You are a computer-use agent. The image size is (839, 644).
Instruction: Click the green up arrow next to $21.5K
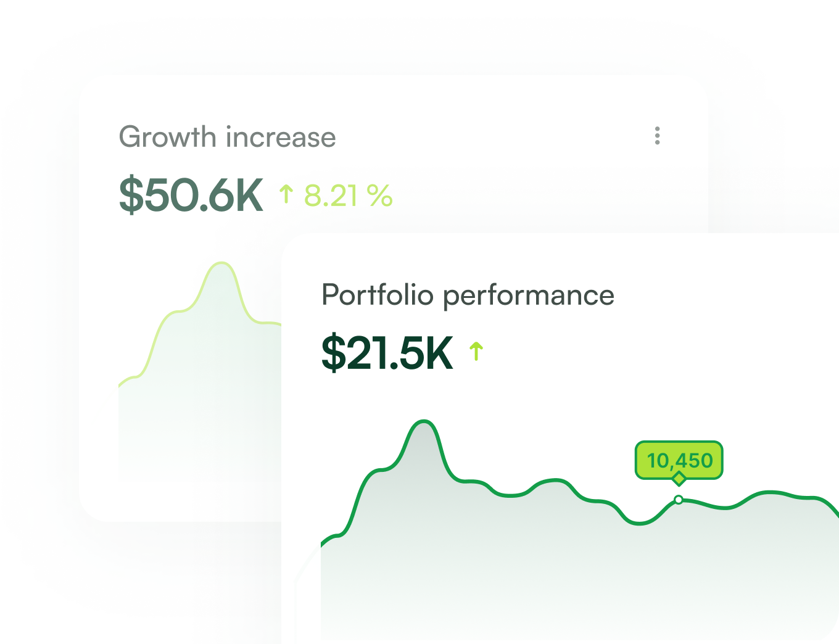click(476, 352)
